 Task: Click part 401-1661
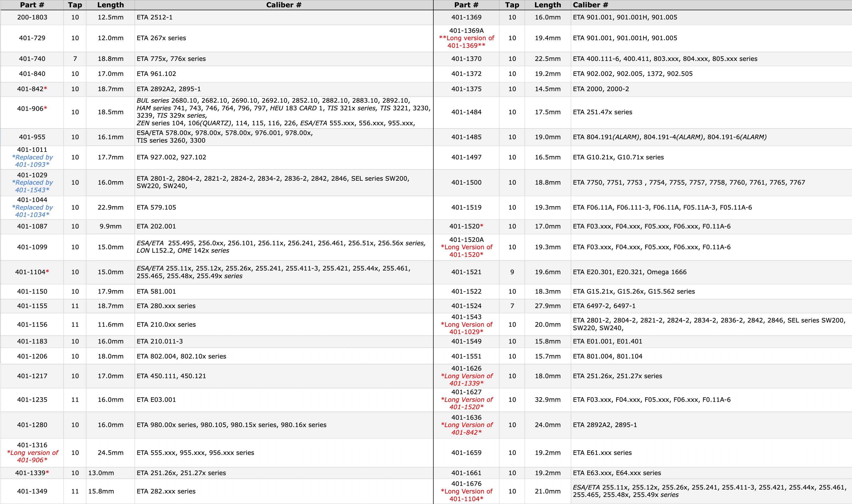466,473
